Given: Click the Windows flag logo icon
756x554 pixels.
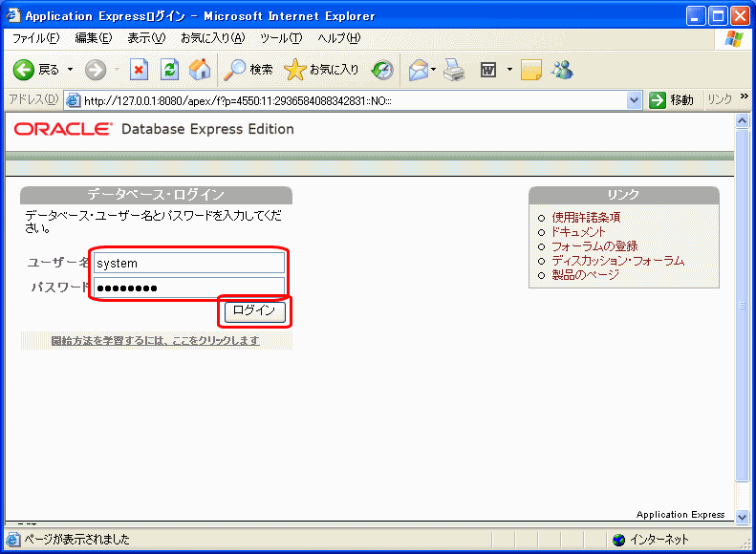Looking at the screenshot, I should (x=734, y=39).
